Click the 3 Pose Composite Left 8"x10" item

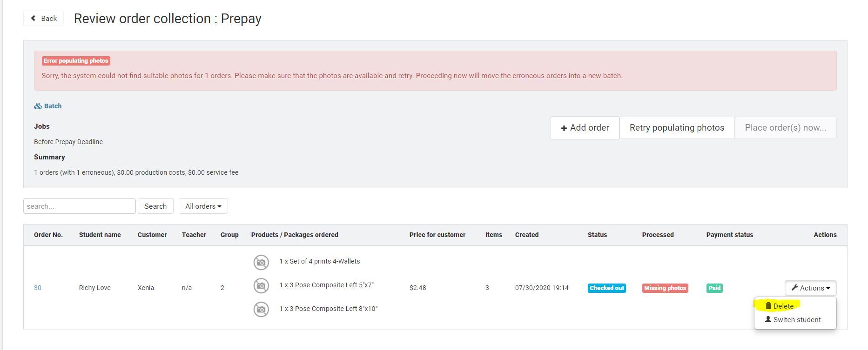pos(329,309)
